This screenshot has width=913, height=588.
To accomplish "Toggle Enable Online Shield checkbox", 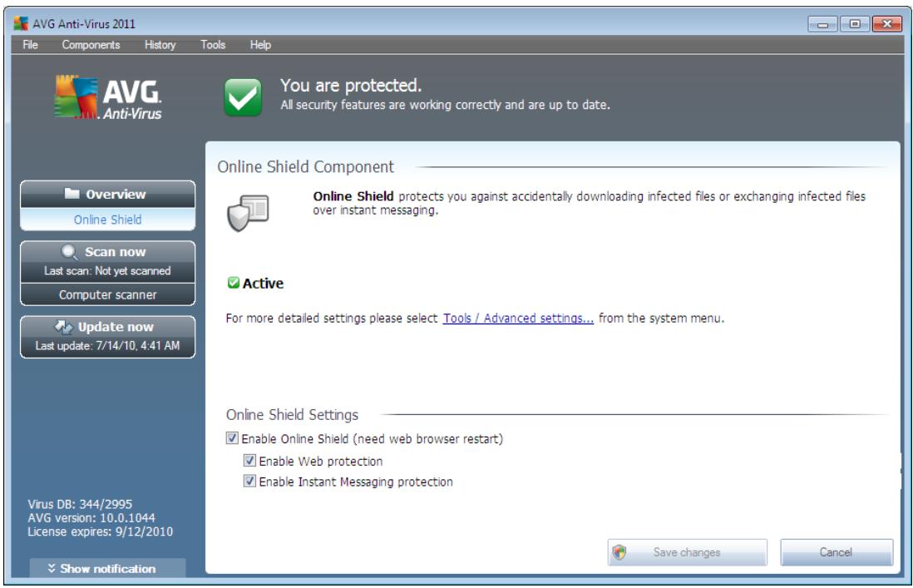I will point(232,437).
